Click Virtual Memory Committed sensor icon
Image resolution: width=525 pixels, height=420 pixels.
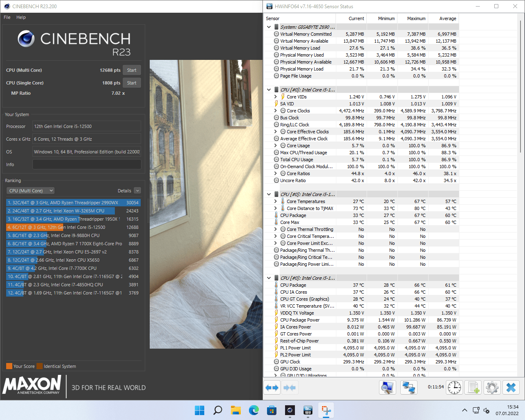[276, 34]
